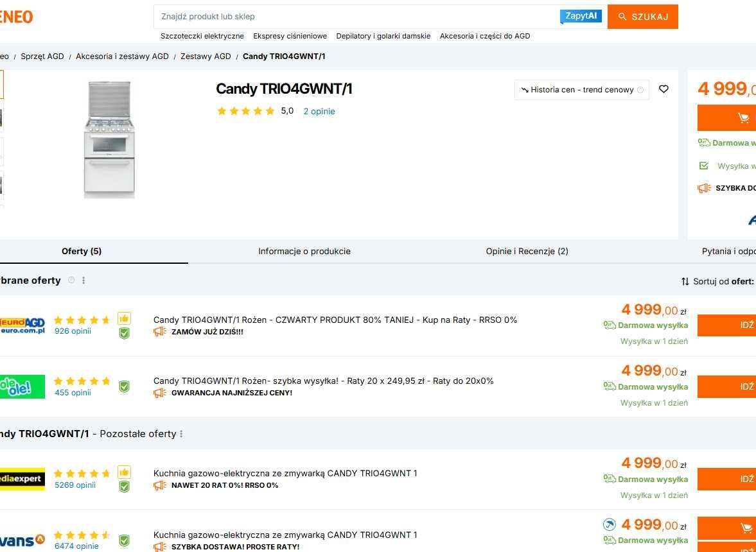Open Historia cen - trend cenowy
The image size is (756, 552).
581,90
